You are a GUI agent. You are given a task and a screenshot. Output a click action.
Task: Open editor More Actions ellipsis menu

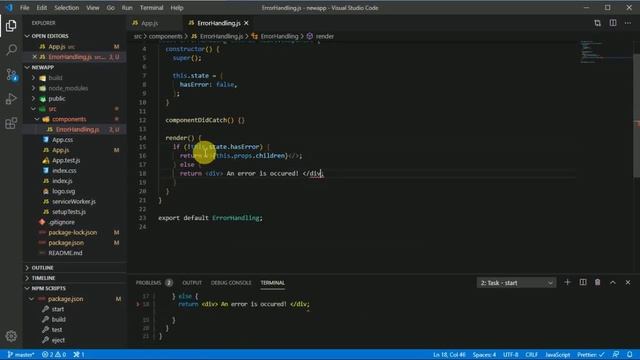click(x=628, y=23)
